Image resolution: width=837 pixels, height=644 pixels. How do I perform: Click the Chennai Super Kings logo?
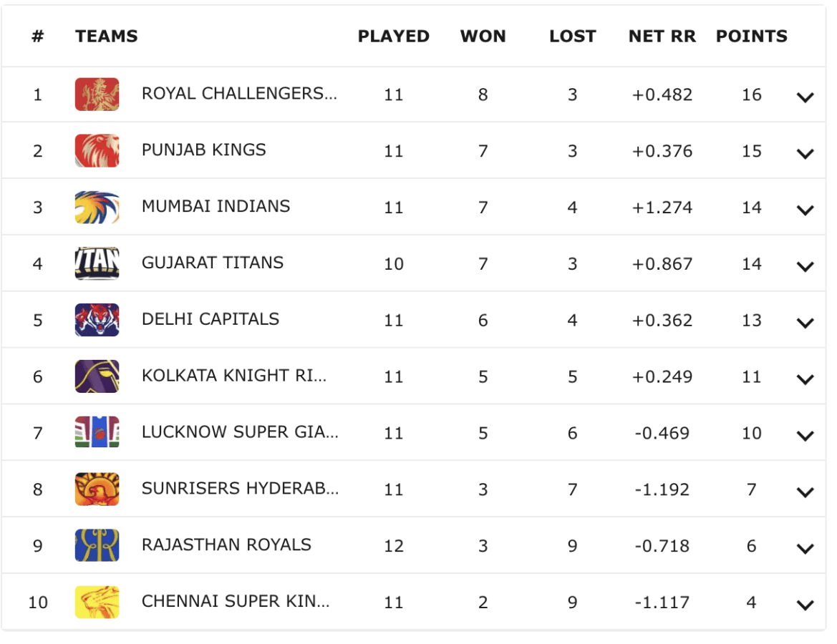coord(97,602)
